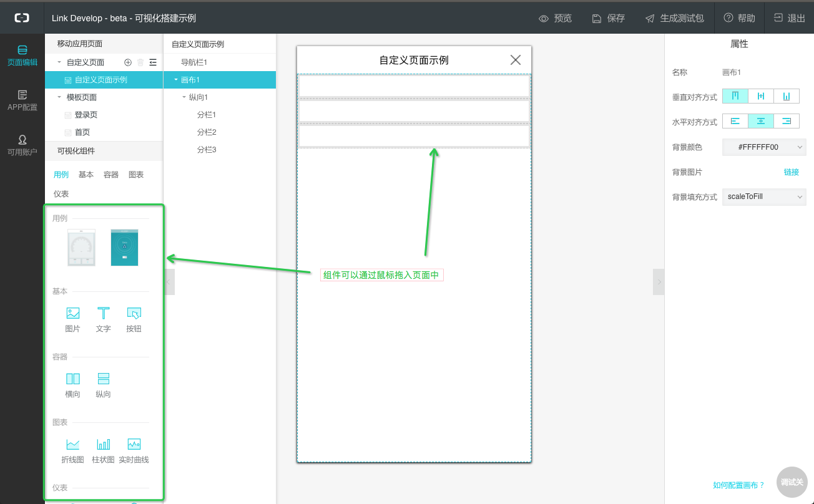Select the 按钮 button component
Image resolution: width=814 pixels, height=504 pixels.
[134, 320]
